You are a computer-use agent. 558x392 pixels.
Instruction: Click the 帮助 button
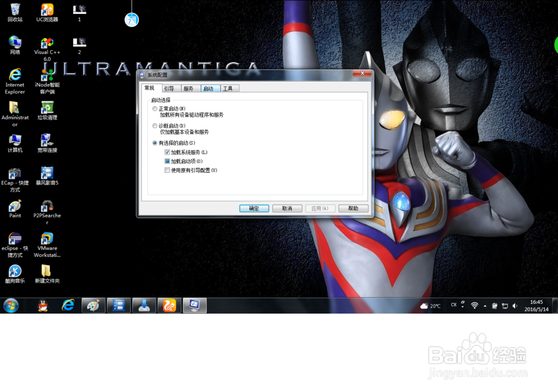pyautogui.click(x=353, y=209)
